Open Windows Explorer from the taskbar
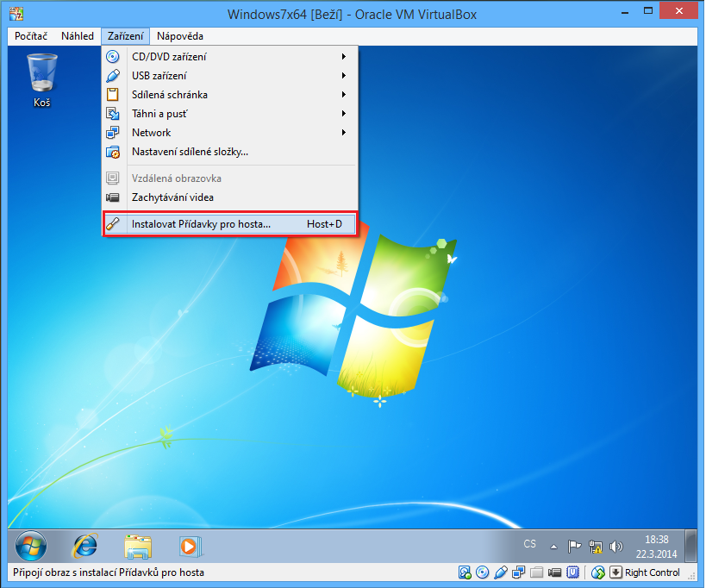 (x=138, y=547)
